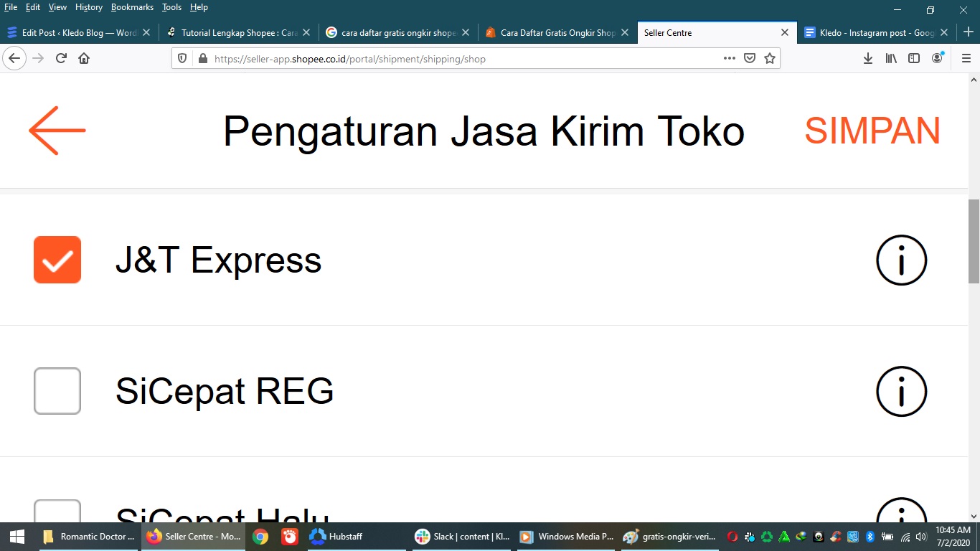980x551 pixels.
Task: Select the J&T Express label
Action: click(219, 260)
